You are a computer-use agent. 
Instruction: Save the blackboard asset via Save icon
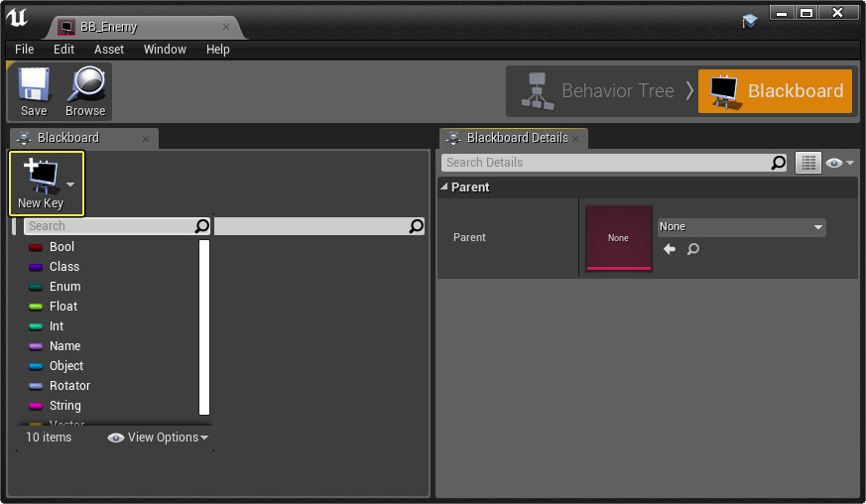click(34, 91)
